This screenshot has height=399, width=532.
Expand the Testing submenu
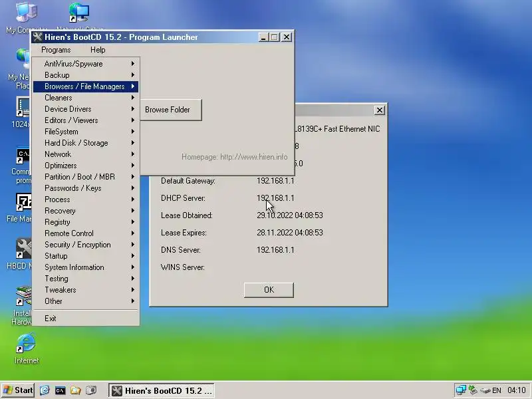86,279
